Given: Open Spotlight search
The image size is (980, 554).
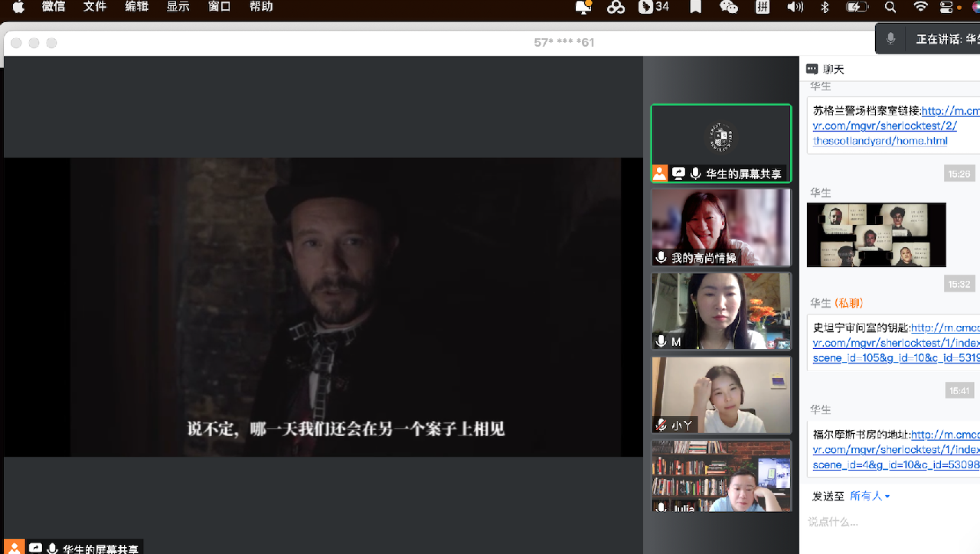Looking at the screenshot, I should (890, 7).
